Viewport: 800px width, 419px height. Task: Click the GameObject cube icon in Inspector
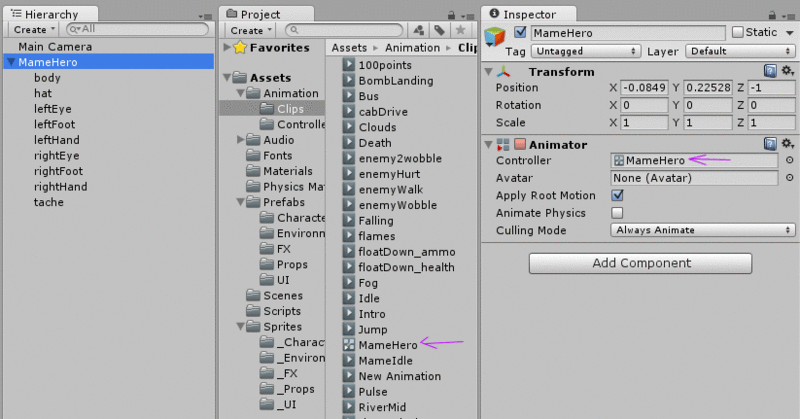click(494, 37)
